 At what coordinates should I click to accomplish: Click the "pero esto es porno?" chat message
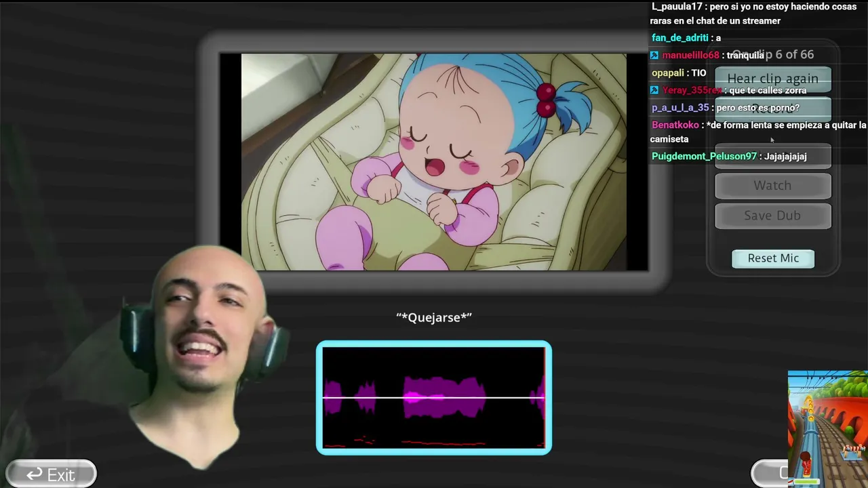click(x=758, y=108)
